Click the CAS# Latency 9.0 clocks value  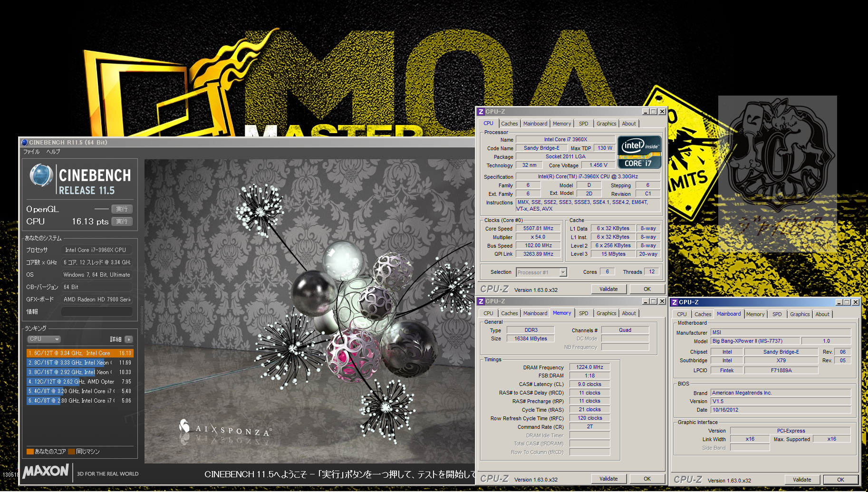coord(589,385)
